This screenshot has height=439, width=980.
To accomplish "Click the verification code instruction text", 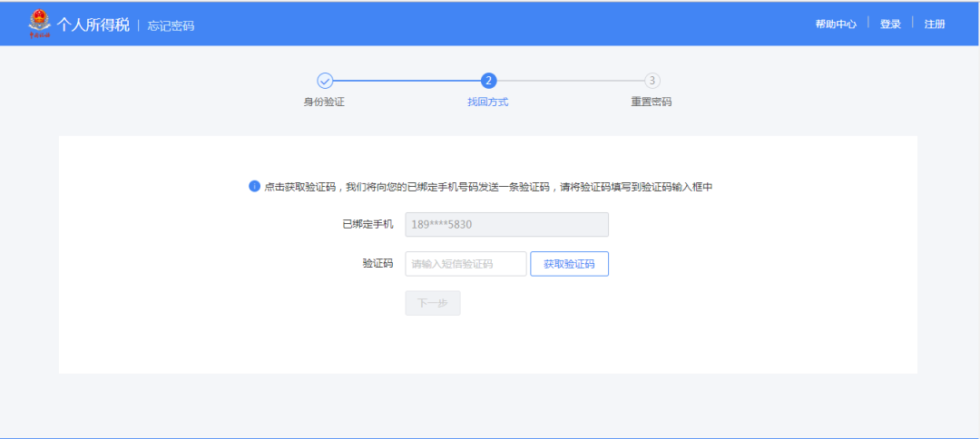I will 488,187.
